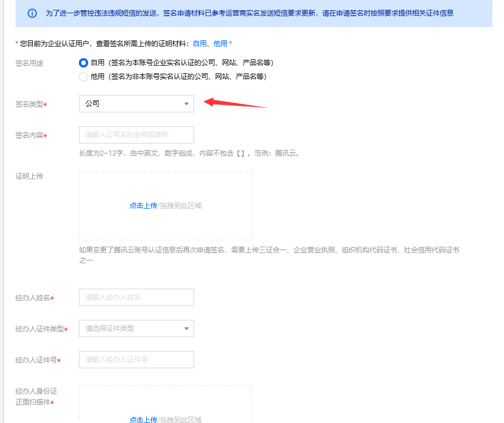This screenshot has width=504, height=423.
Task: Open the 签名类型 dropdown showing 公司
Action: coord(136,104)
